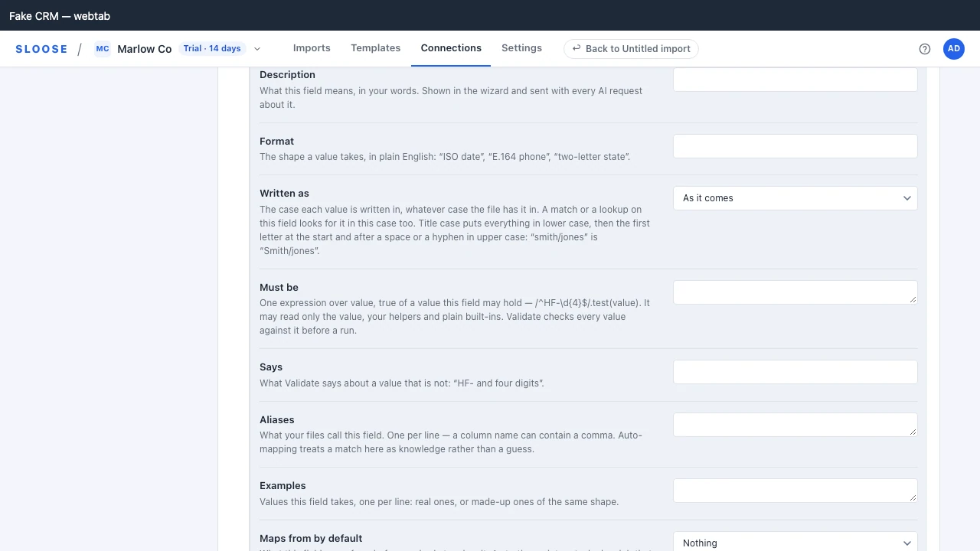Click the MC workspace badge
Screen dimensions: 980x551
point(103,49)
